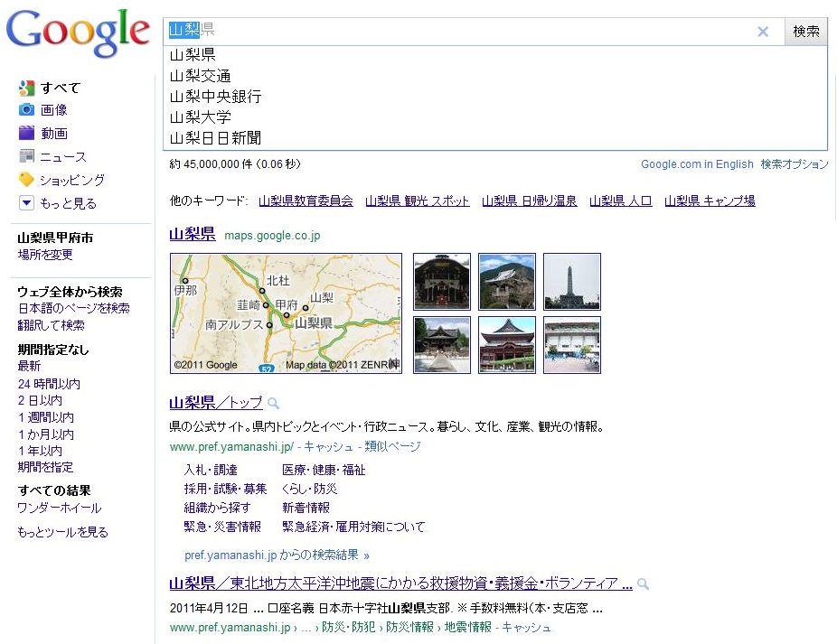Open キャッシュ link of the earthquake result
The width and height of the screenshot is (837, 644).
526,628
